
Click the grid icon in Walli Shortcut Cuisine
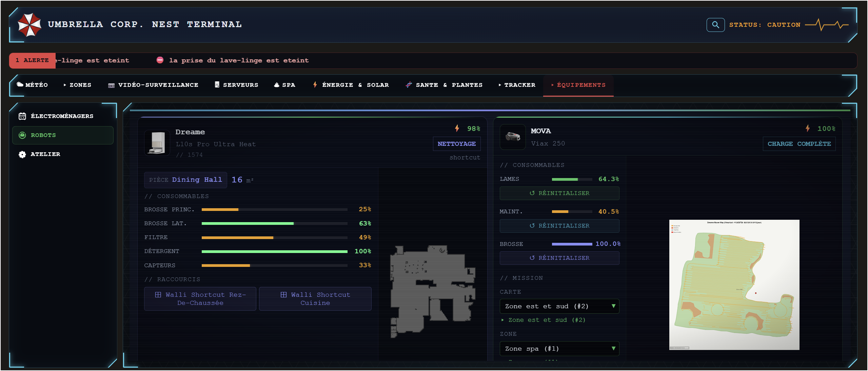coord(283,295)
